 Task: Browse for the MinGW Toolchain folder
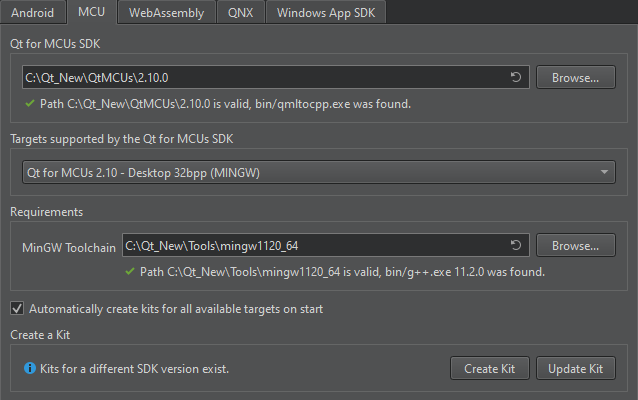click(x=575, y=245)
